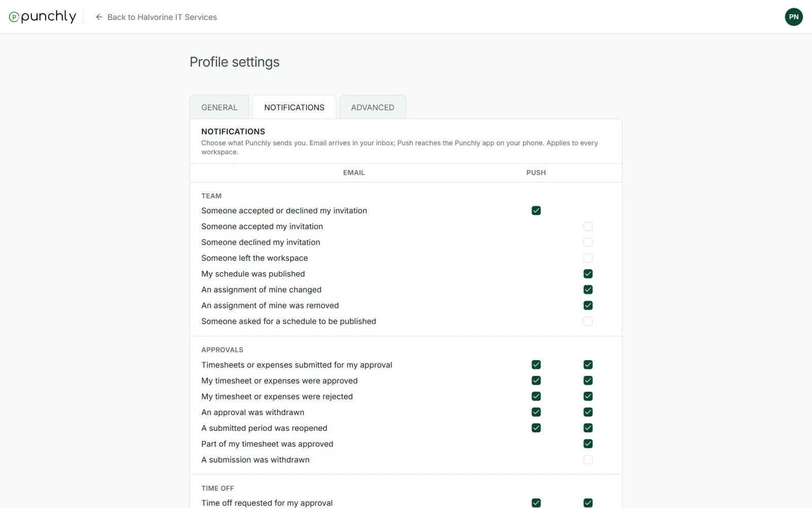The width and height of the screenshot is (812, 508).
Task: Enable "Someone accepted my invitation" checkbox
Action: click(x=588, y=226)
